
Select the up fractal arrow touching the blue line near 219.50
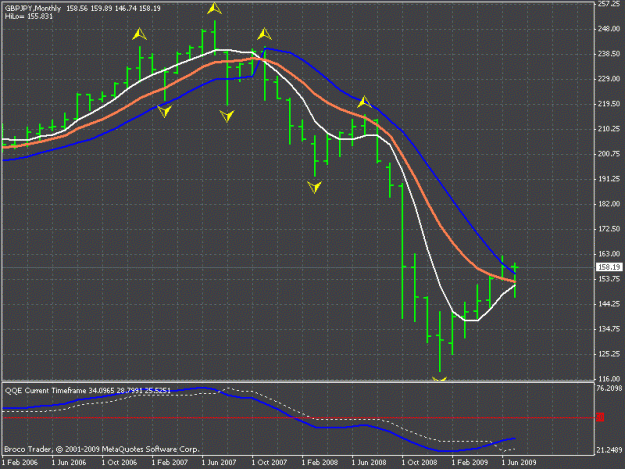(x=364, y=102)
